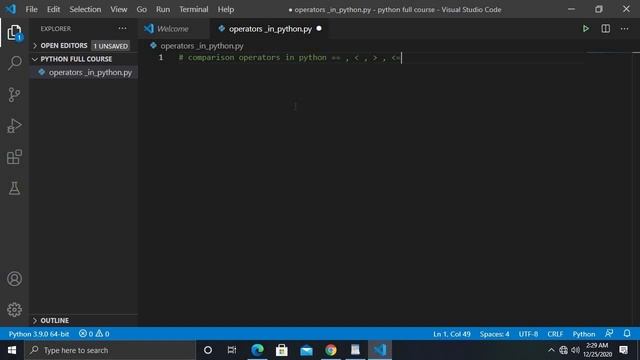640x360 pixels.
Task: Open the Edit menu
Action: (x=53, y=9)
